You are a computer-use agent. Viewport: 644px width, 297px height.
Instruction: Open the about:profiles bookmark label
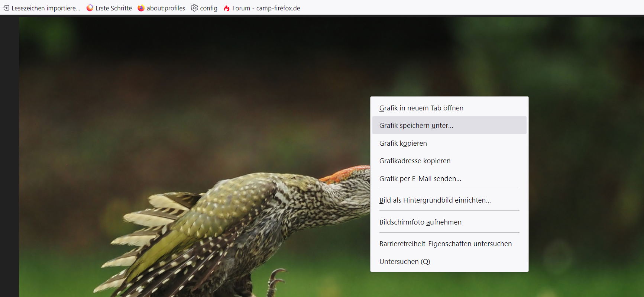[x=166, y=8]
